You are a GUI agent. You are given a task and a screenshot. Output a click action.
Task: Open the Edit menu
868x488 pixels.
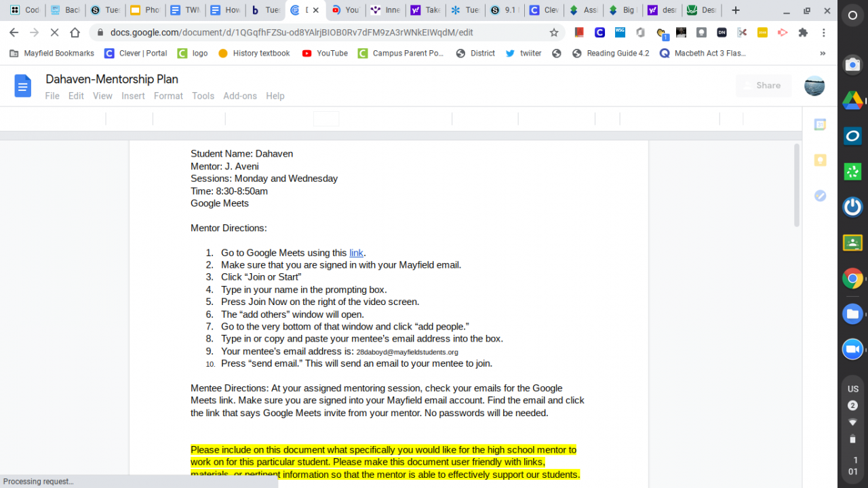76,96
